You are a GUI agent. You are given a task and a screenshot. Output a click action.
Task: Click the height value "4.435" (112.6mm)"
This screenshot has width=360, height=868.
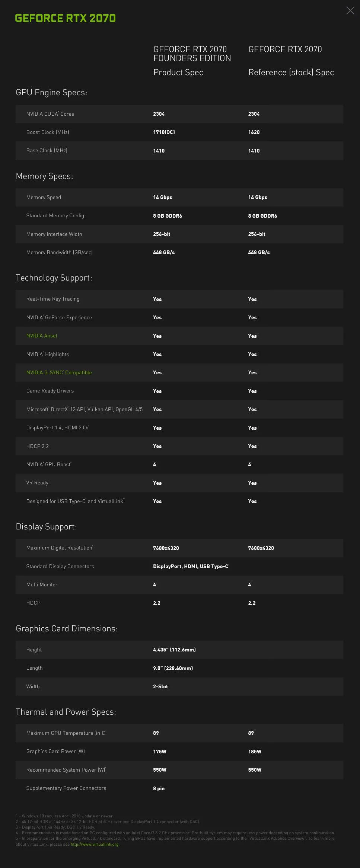point(174,650)
